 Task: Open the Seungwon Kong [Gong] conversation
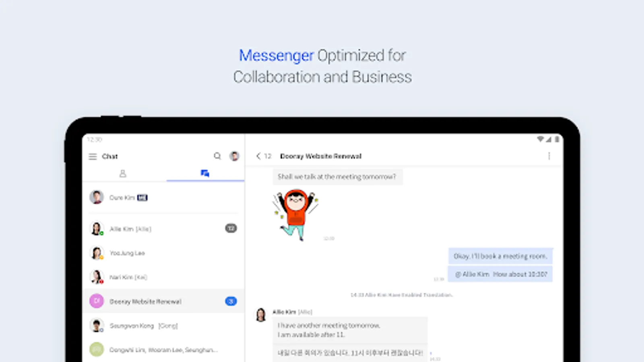point(164,325)
